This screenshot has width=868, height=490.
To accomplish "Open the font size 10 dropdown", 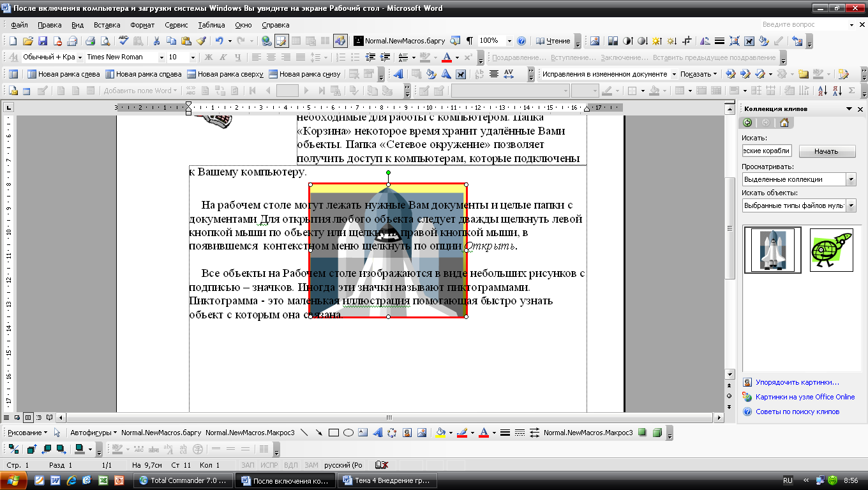I will (x=193, y=57).
